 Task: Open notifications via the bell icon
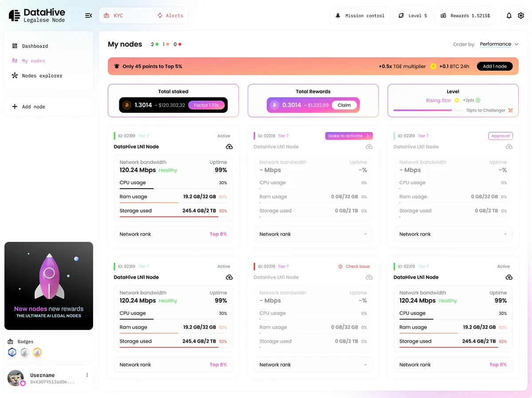[509, 16]
